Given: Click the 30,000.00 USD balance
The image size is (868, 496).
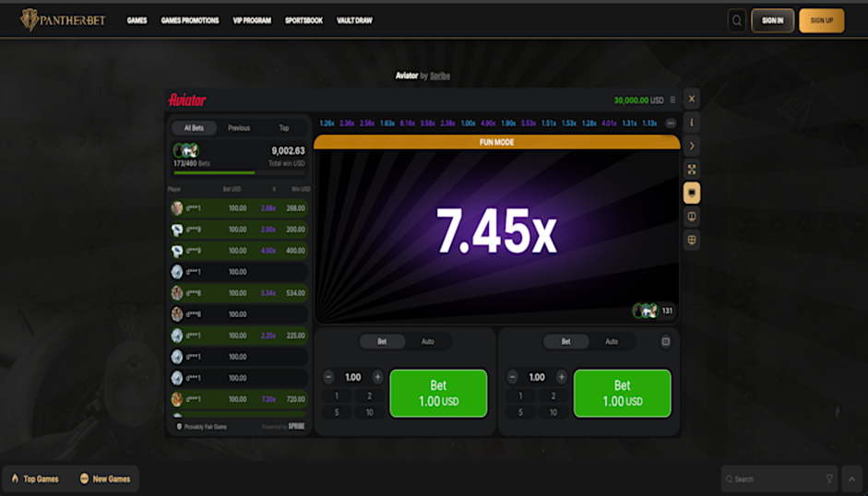Looking at the screenshot, I should pos(638,100).
